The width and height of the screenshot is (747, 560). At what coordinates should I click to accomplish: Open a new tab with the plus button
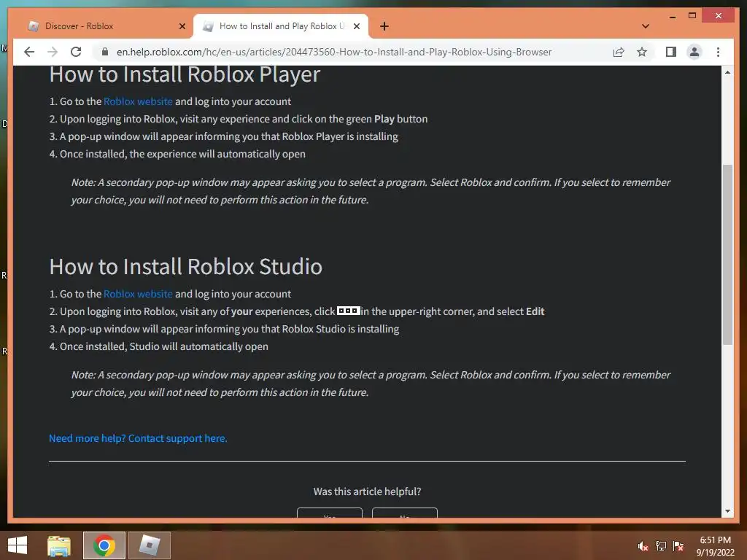point(384,26)
